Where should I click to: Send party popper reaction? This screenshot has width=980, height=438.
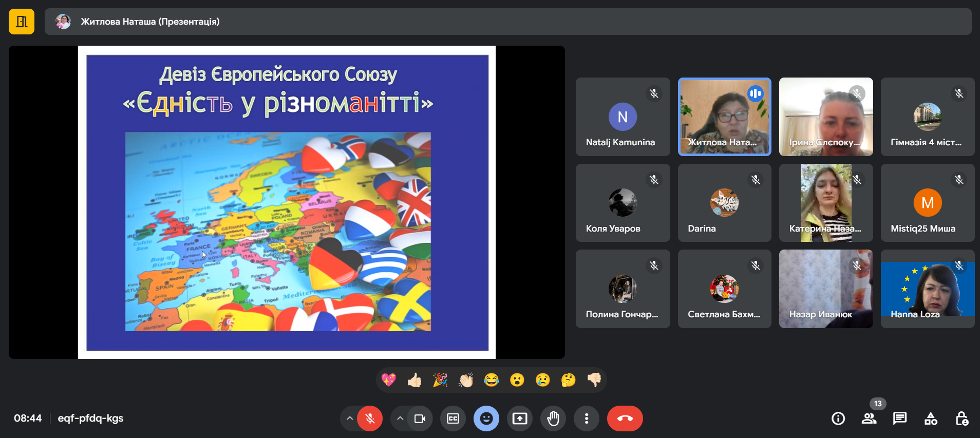click(x=440, y=380)
